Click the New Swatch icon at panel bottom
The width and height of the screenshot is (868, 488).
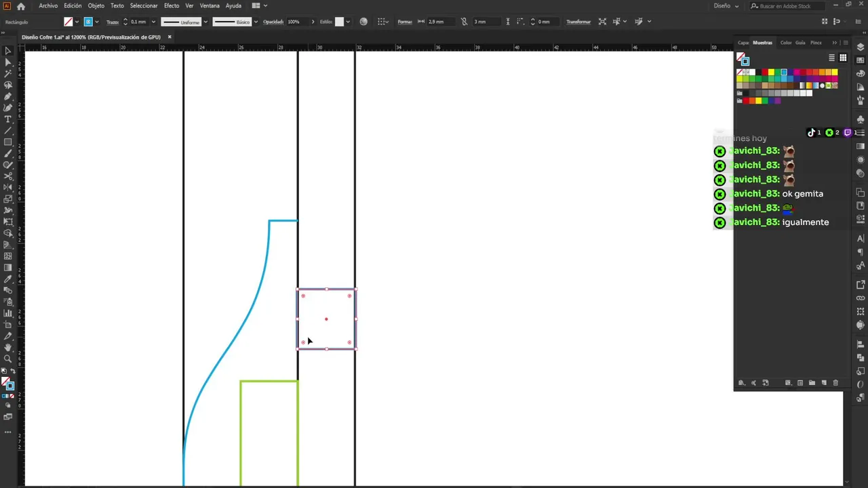[x=824, y=383]
